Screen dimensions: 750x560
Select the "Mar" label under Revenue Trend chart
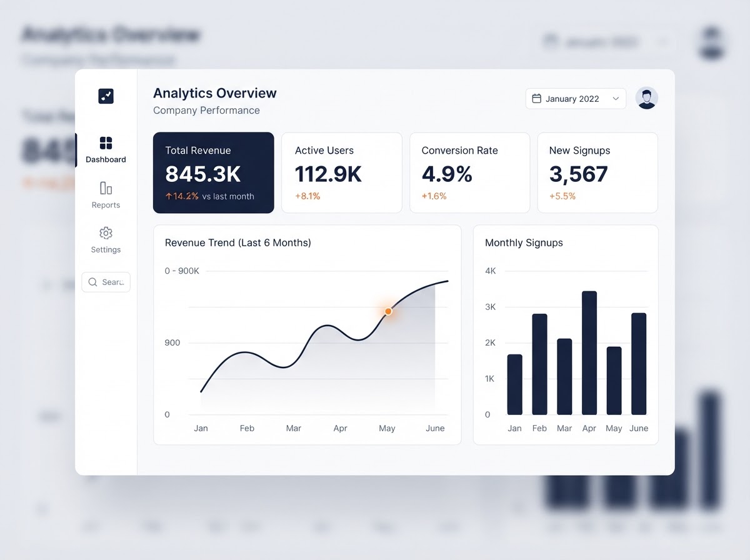coord(294,428)
